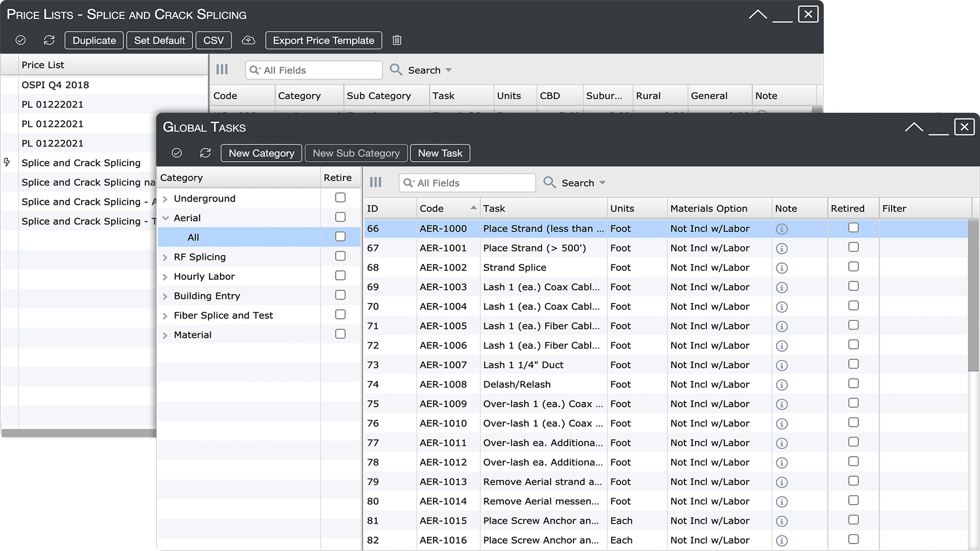
Task: Click the Price Lists horizontal scrollbar
Action: click(x=79, y=433)
